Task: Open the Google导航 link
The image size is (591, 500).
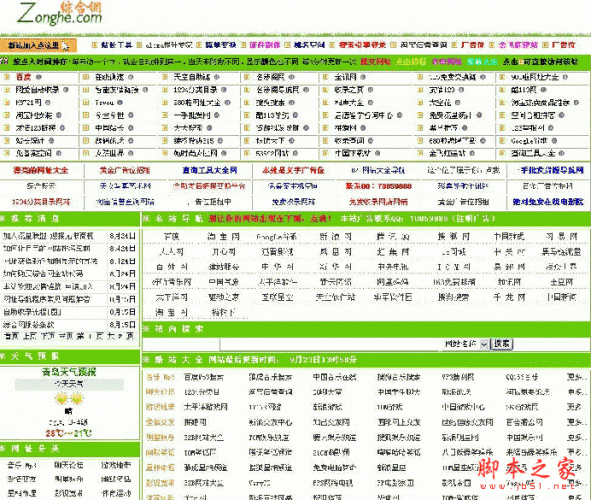Action: (x=529, y=141)
